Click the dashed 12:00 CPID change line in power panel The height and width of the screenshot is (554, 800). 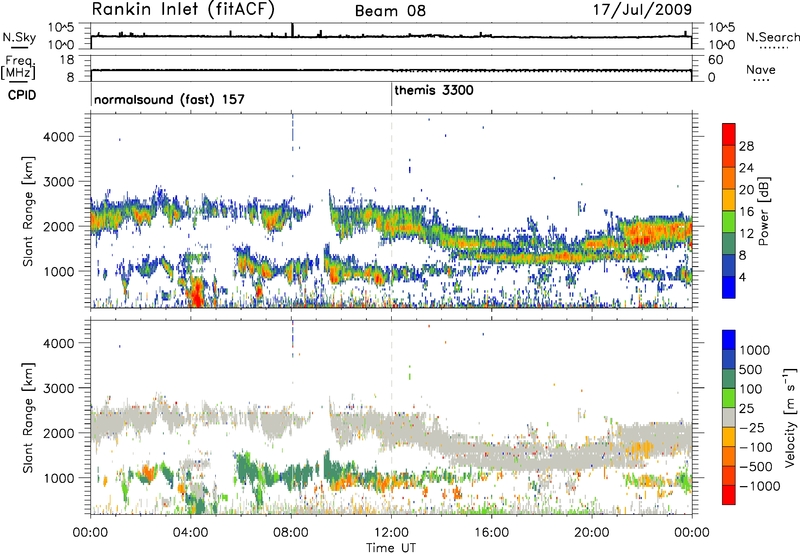(391, 211)
